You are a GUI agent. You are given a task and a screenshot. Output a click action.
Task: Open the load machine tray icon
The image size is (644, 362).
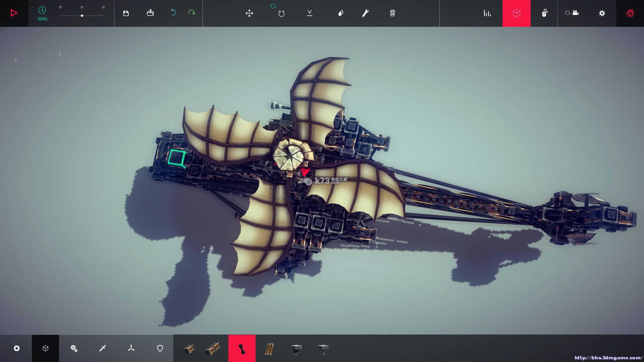pos(150,13)
